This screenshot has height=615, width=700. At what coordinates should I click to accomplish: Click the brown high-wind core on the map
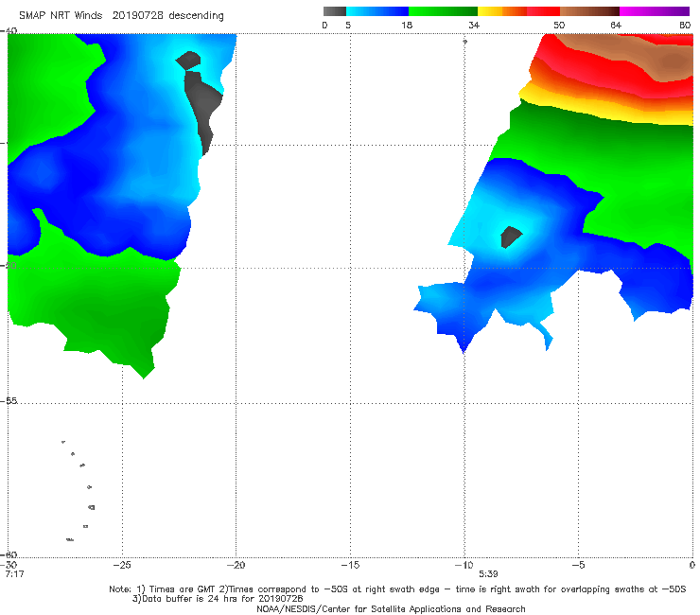(x=672, y=61)
